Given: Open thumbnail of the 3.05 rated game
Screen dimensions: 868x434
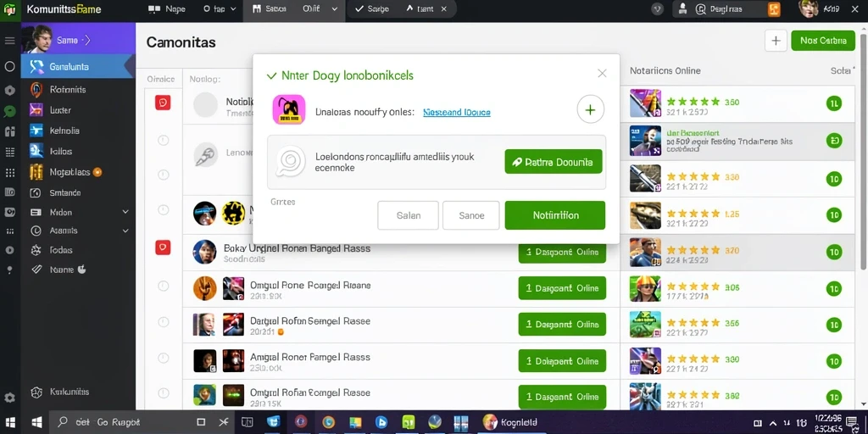Looking at the screenshot, I should pyautogui.click(x=645, y=288).
